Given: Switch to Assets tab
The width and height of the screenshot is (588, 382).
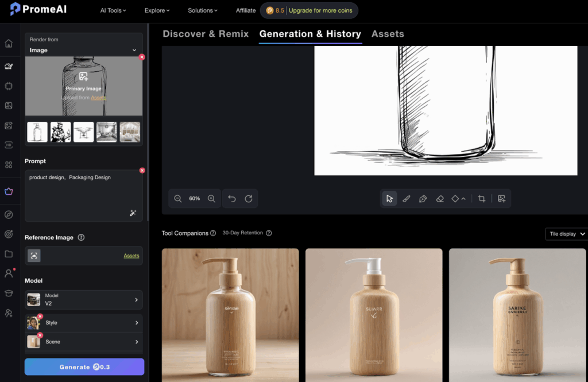Looking at the screenshot, I should tap(388, 34).
